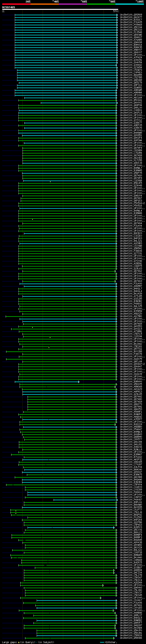This screenshot has width=146, height=644.
Task: Select hit label UniRef100_B9HV14
Action: pyautogui.click(x=131, y=45)
